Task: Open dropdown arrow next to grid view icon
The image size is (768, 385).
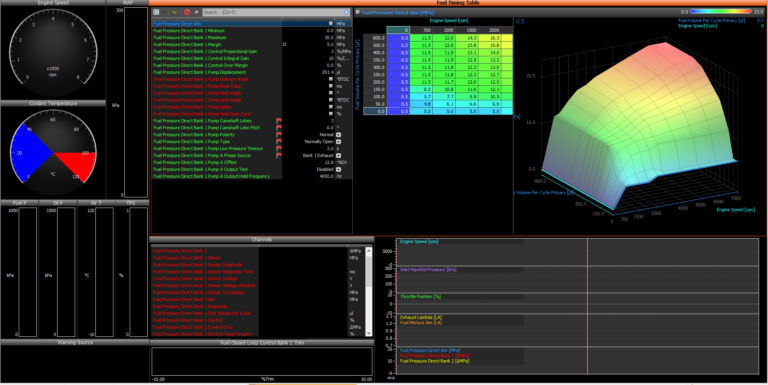Action: click(x=165, y=12)
